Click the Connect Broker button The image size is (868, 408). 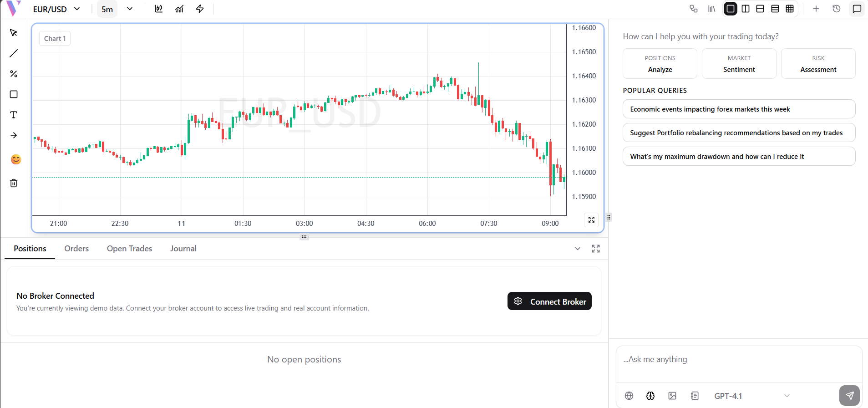coord(549,301)
